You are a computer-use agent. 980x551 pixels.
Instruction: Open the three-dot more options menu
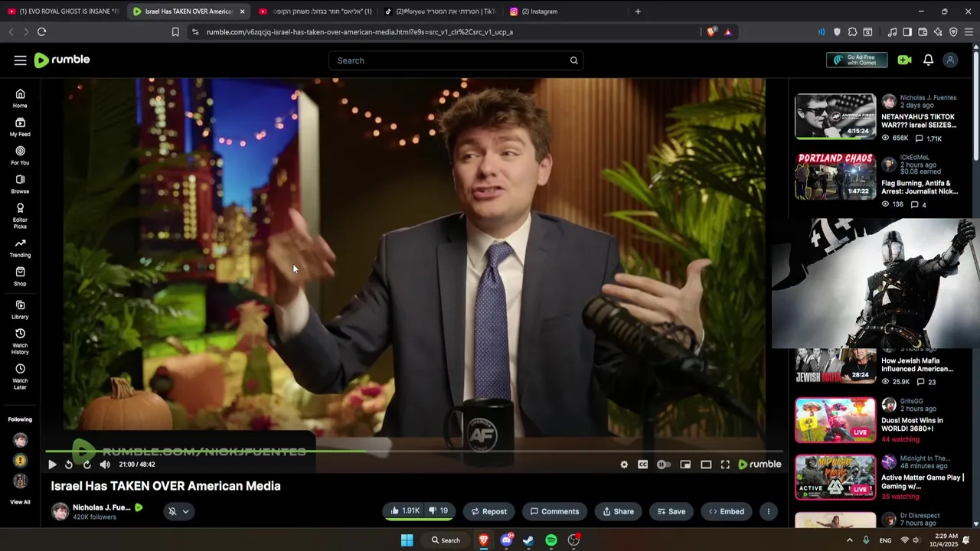[768, 511]
